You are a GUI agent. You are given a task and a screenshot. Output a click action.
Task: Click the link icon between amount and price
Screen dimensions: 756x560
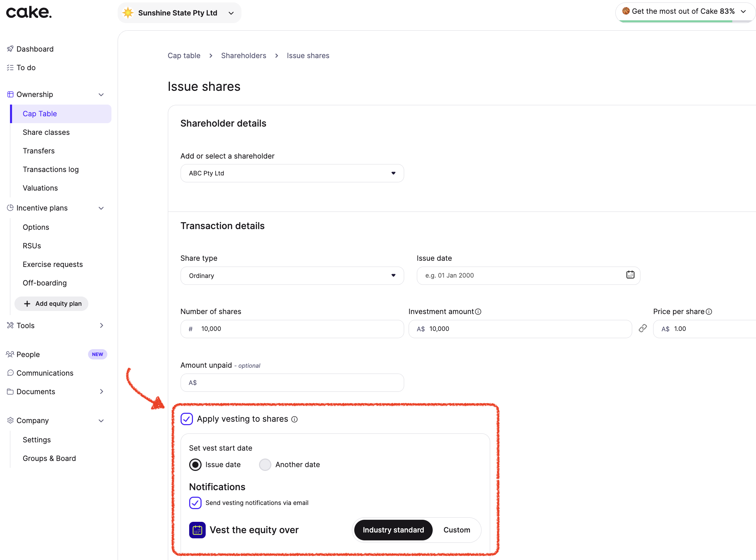(642, 329)
